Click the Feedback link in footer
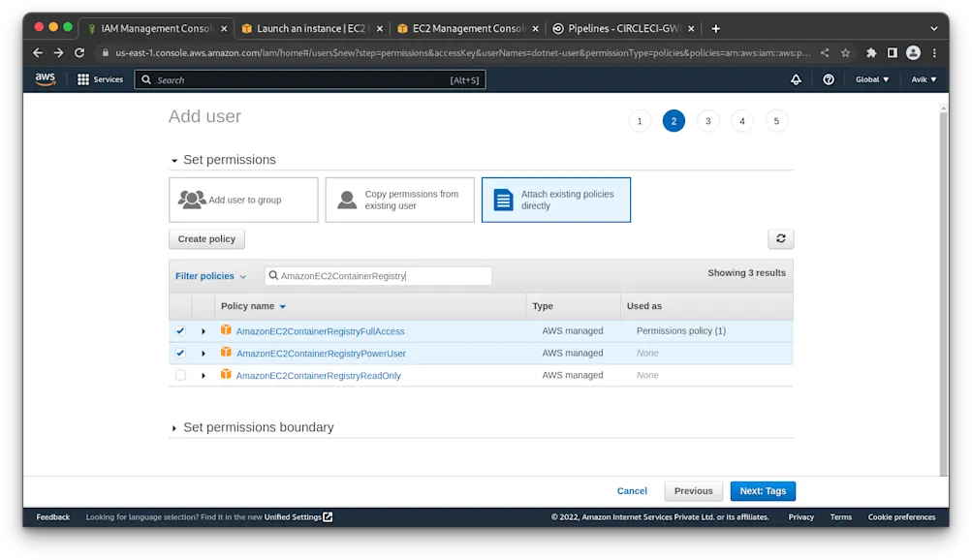This screenshot has height=560, width=972. point(52,517)
